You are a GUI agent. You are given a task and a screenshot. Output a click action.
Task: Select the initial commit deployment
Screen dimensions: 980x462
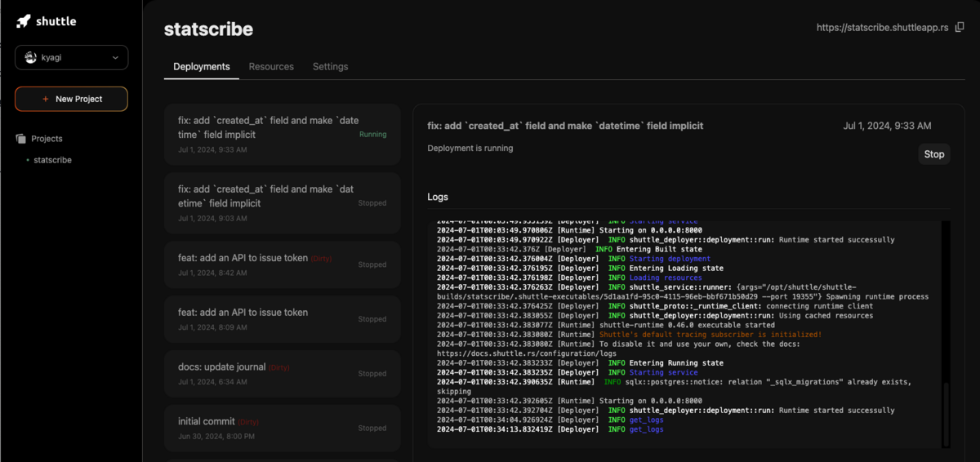click(283, 428)
